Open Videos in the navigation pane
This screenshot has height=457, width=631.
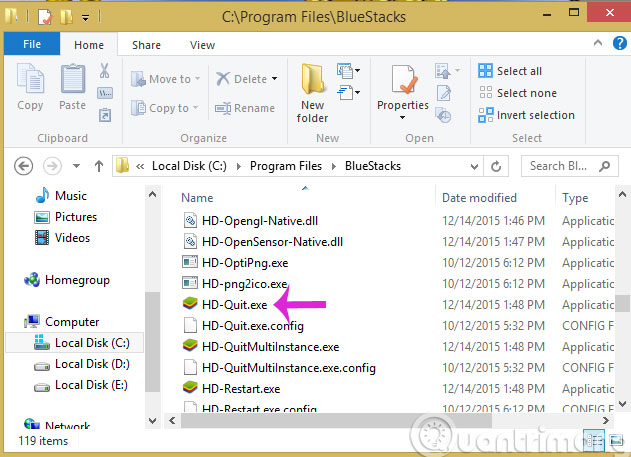coord(62,238)
